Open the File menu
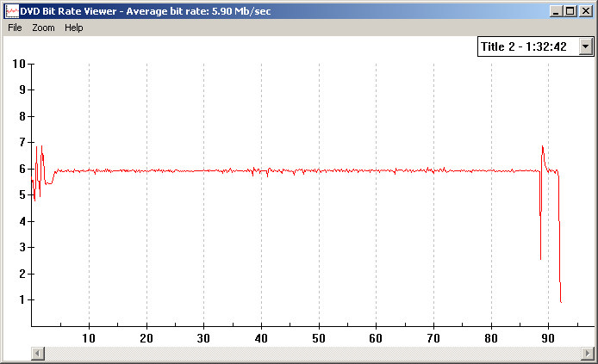This screenshot has width=598, height=364. [15, 28]
